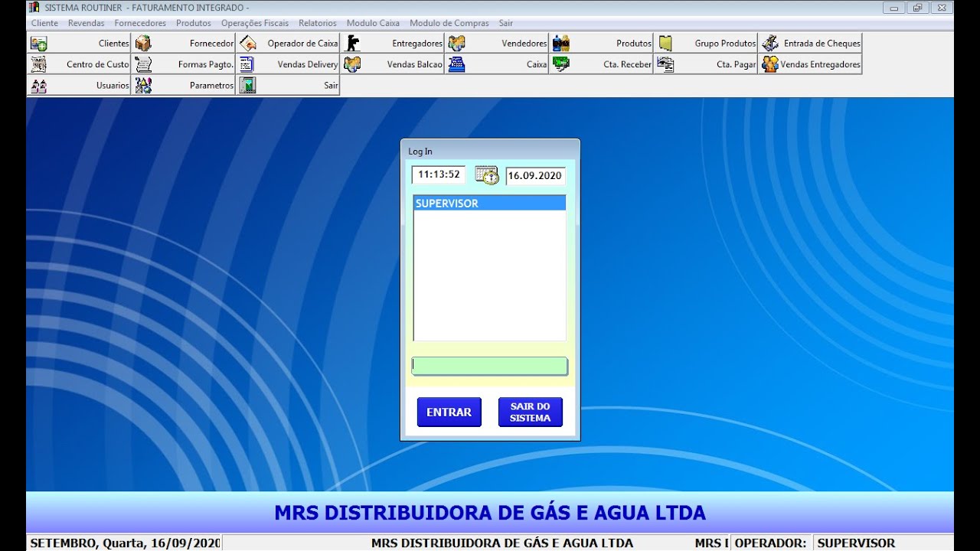The image size is (980, 551).
Task: Open the Cliente menu
Action: pyautogui.click(x=44, y=23)
